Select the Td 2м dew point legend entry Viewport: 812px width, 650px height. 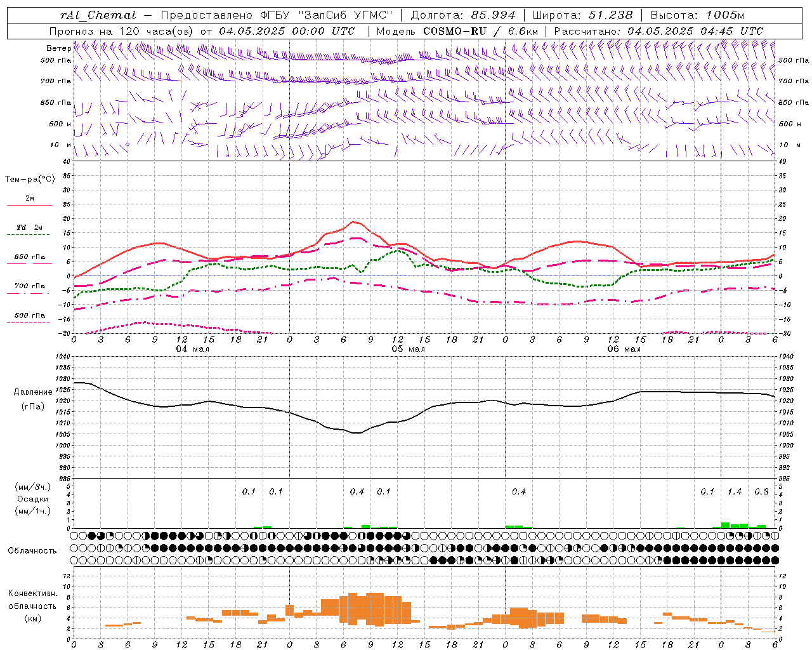[x=29, y=227]
